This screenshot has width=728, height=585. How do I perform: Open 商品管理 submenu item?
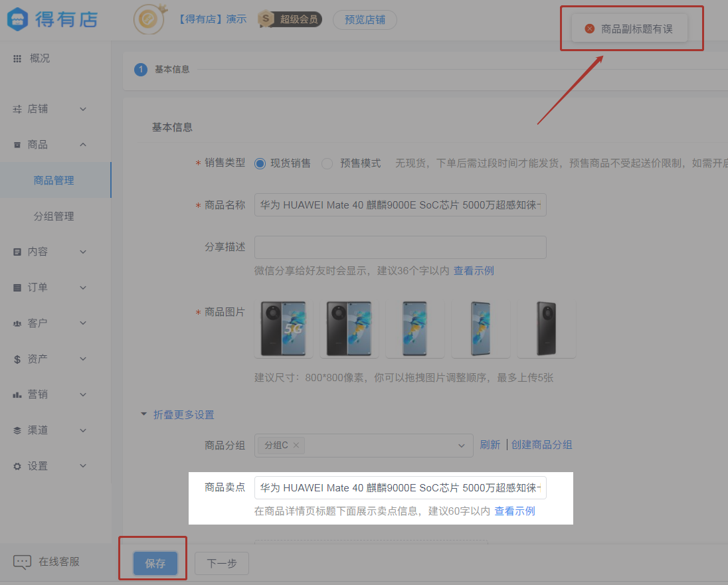point(54,180)
